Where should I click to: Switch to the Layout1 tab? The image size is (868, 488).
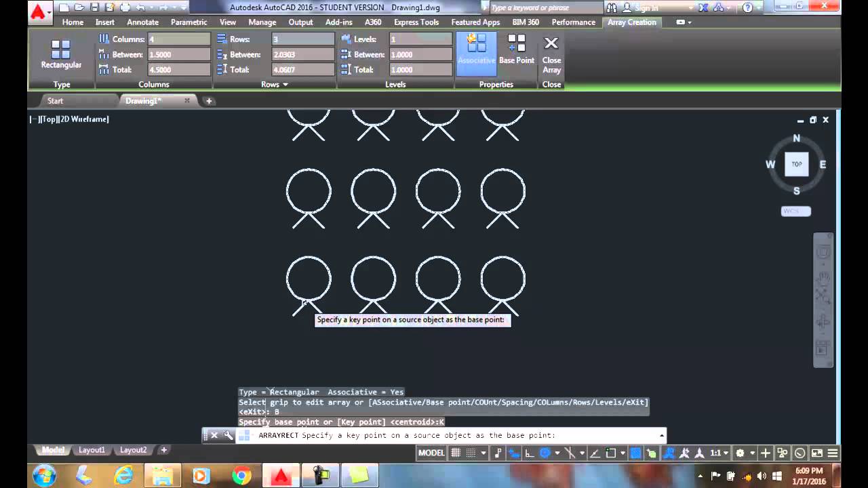[x=92, y=450]
